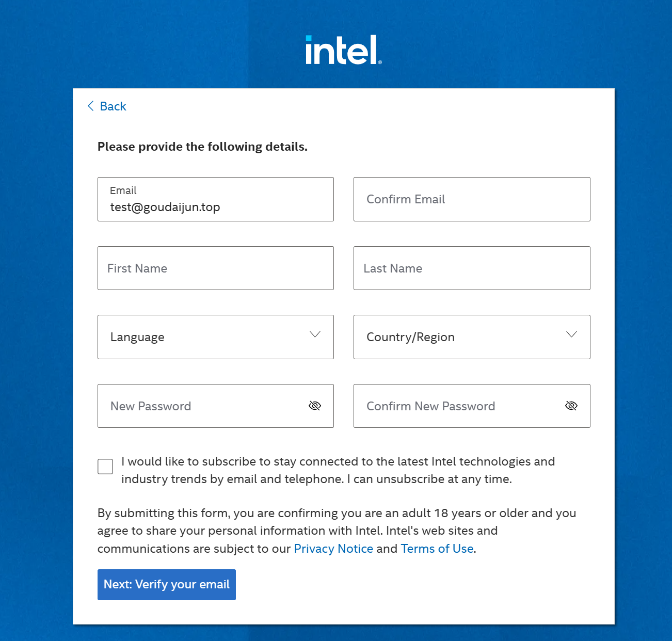Image resolution: width=672 pixels, height=641 pixels.
Task: Click the Confirm New Password field
Action: click(x=459, y=406)
